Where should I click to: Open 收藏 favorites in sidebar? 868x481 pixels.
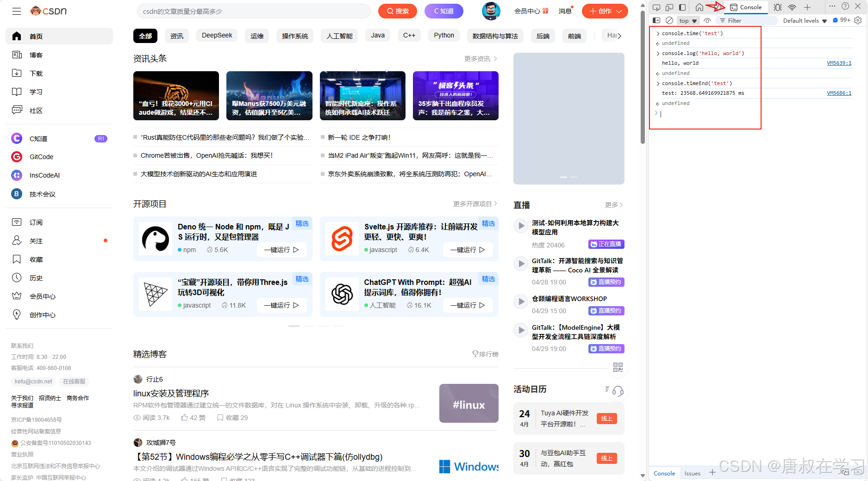click(x=59, y=259)
